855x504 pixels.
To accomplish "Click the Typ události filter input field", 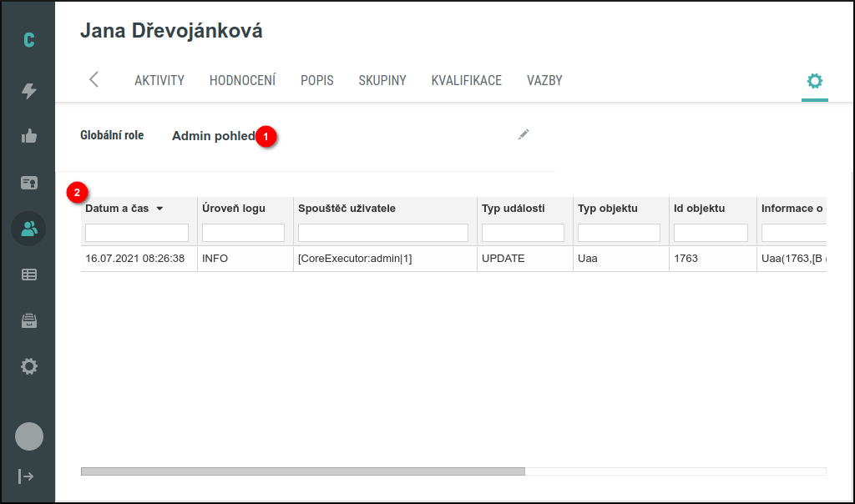I will tap(523, 232).
